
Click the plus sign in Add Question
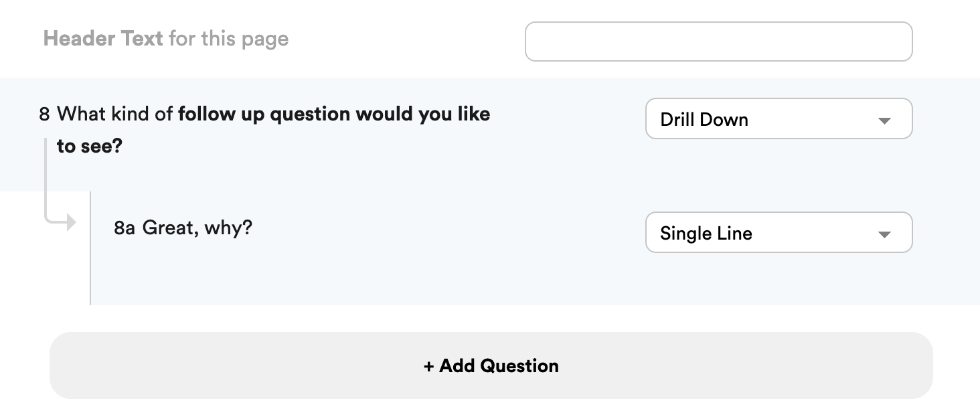click(x=429, y=366)
